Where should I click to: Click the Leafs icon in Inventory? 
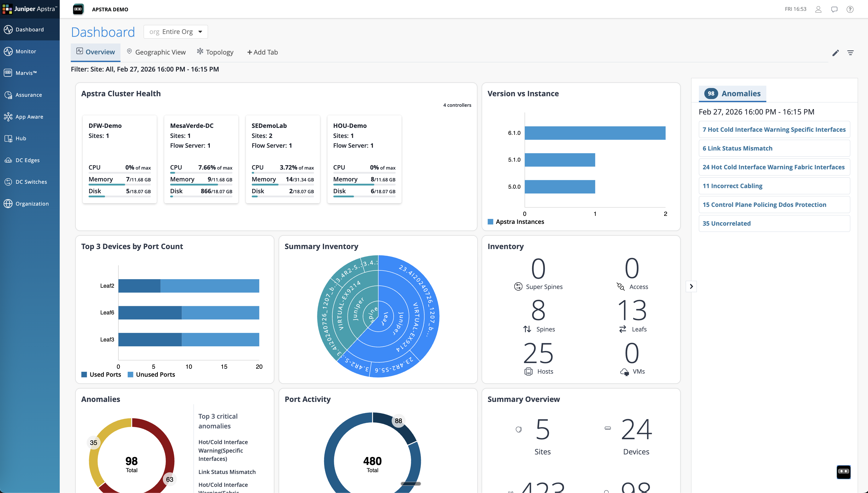click(x=623, y=329)
